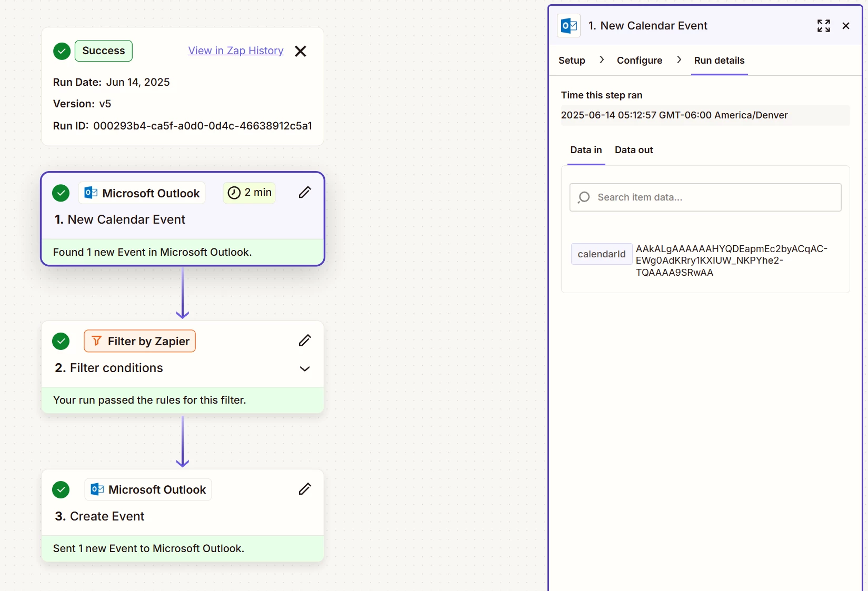This screenshot has width=868, height=591.
Task: Click the Run Date Jun 14, 2025 text
Action: [112, 82]
